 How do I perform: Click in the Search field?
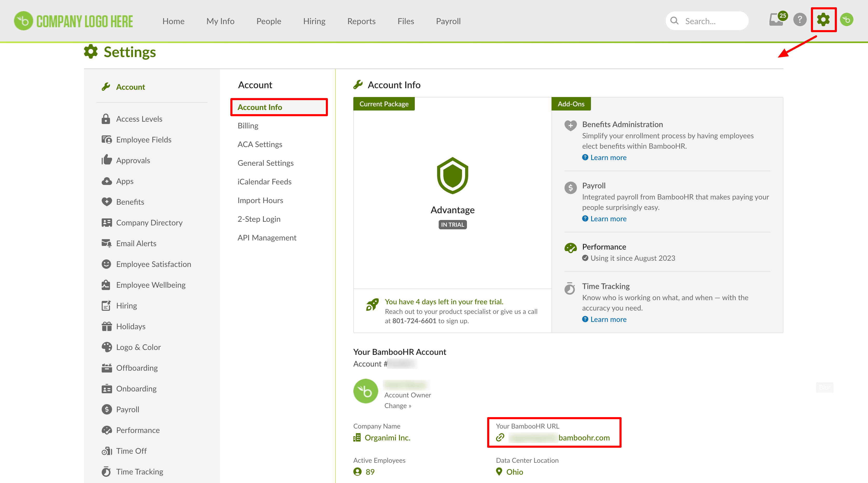click(707, 21)
